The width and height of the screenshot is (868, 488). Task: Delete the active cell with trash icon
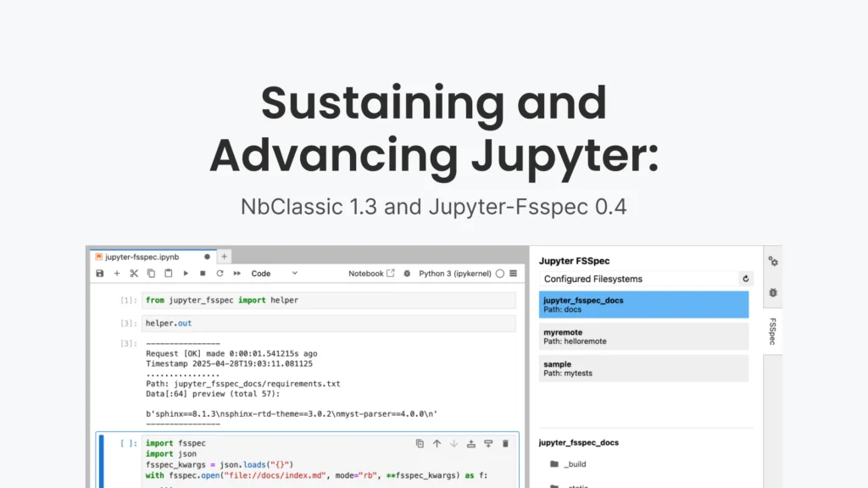pyautogui.click(x=506, y=443)
